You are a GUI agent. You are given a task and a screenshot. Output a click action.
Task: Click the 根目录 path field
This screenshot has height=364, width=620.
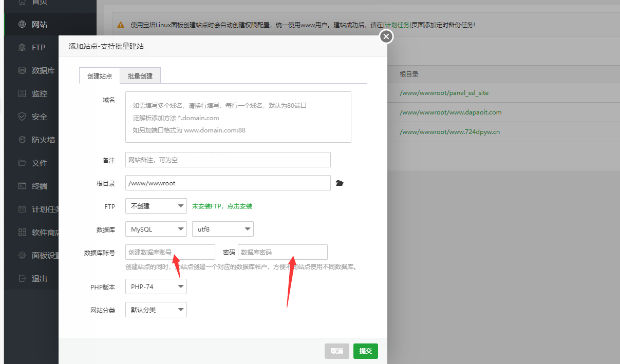click(228, 183)
